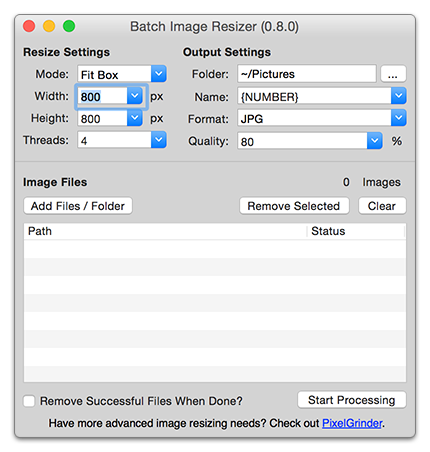Open the Mode dropdown arrow

pyautogui.click(x=159, y=74)
